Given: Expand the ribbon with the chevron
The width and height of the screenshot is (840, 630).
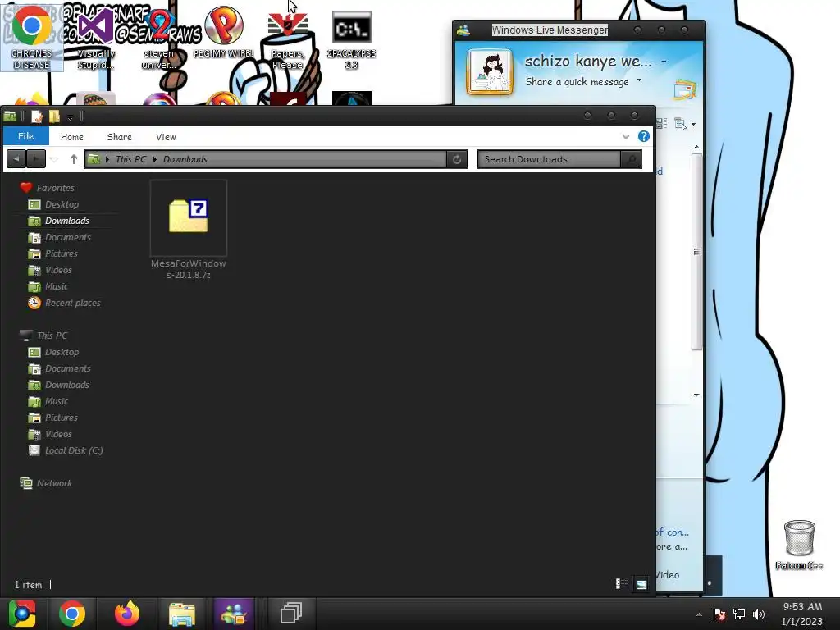Looking at the screenshot, I should 625,137.
